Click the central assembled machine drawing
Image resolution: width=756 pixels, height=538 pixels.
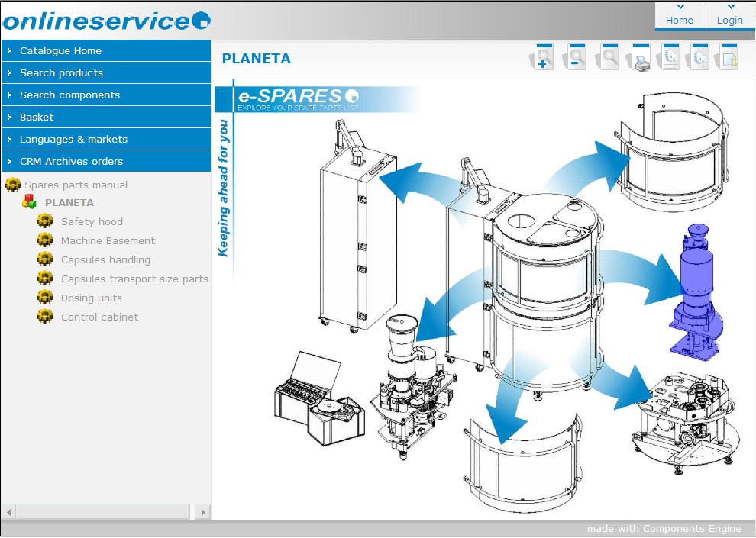click(x=525, y=279)
